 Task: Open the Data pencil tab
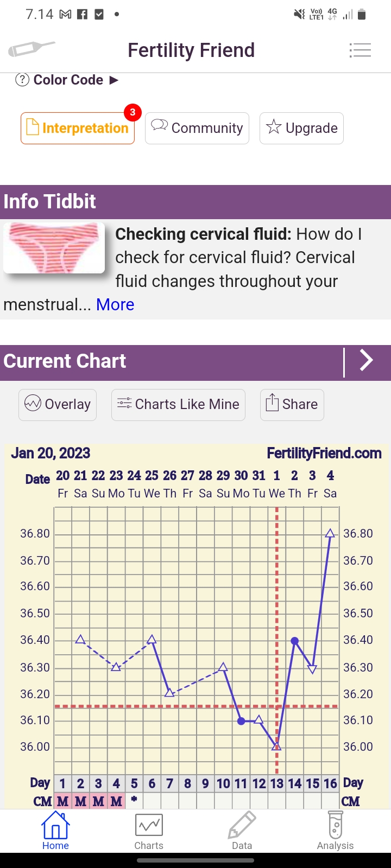tap(242, 831)
